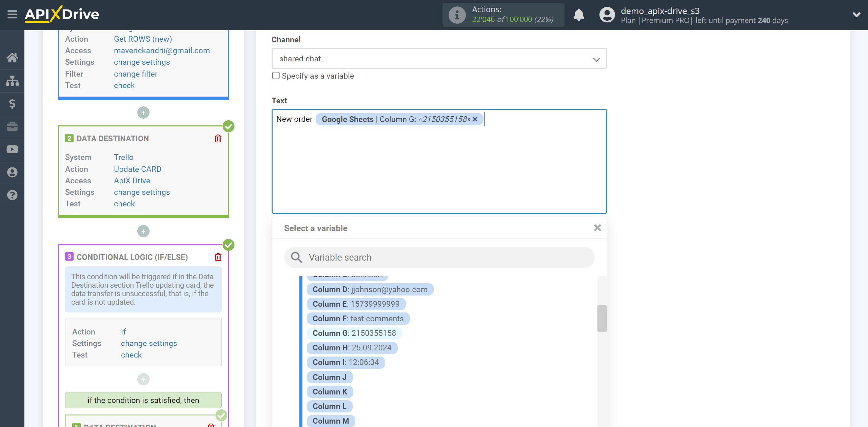
Task: Click the user avatar icon
Action: (x=607, y=15)
